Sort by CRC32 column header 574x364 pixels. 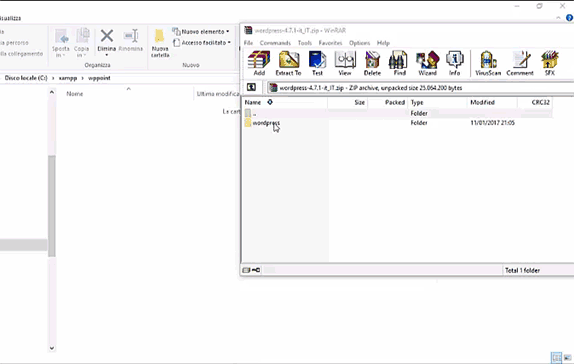(x=535, y=103)
